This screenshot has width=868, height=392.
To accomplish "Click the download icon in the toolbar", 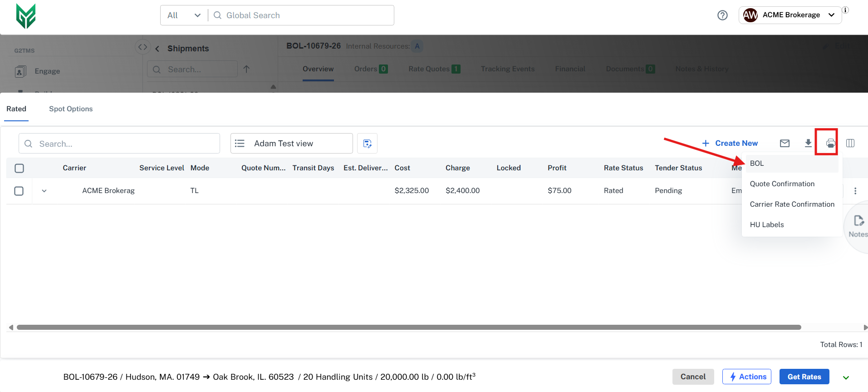I will pos(808,144).
